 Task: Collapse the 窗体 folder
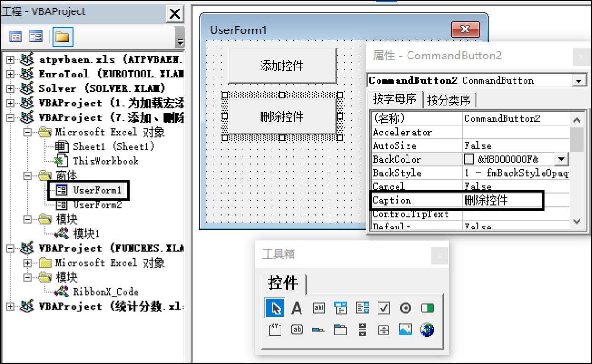pyautogui.click(x=28, y=176)
